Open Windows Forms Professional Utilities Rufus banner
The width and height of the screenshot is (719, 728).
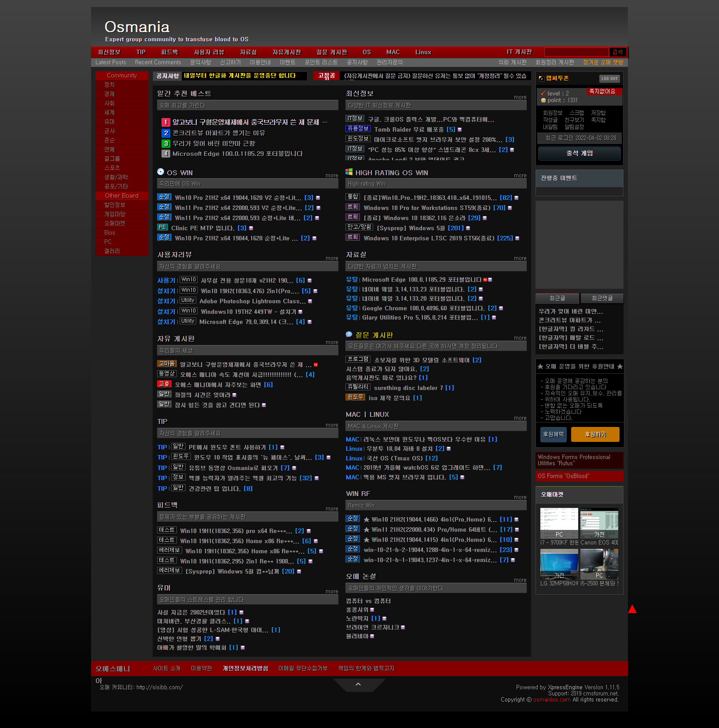[580, 460]
